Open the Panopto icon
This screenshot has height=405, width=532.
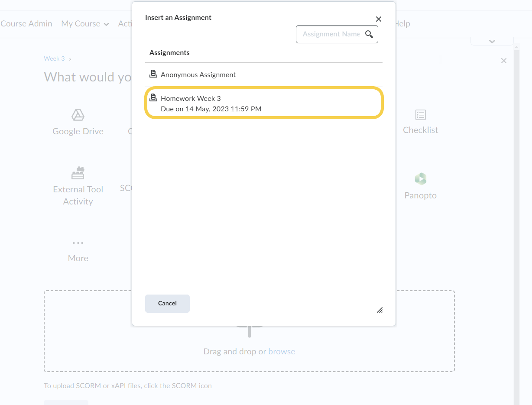pos(420,179)
